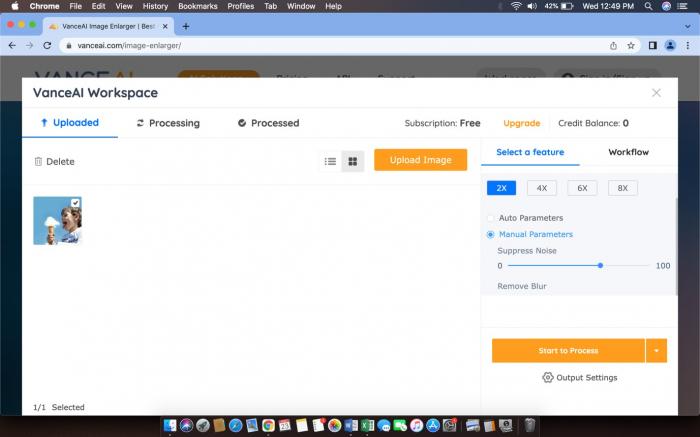This screenshot has width=700, height=437.
Task: Choose 2X enlargement scale
Action: [501, 188]
